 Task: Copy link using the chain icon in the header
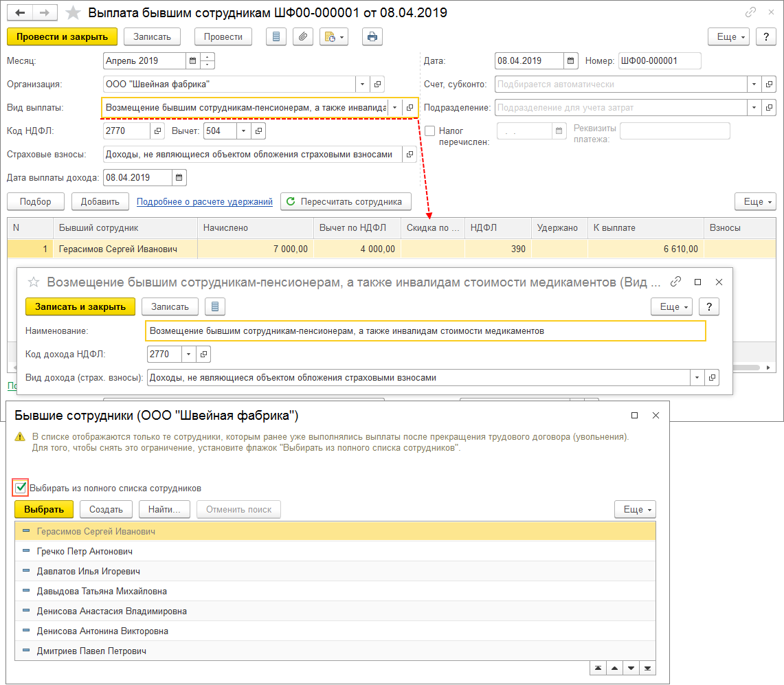tap(751, 13)
